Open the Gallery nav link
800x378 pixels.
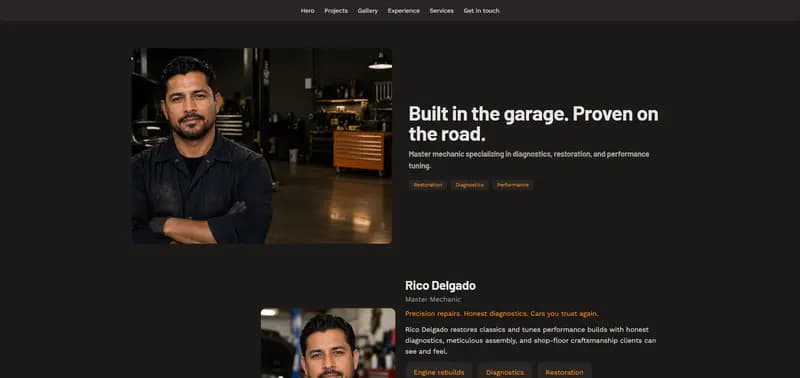click(367, 11)
